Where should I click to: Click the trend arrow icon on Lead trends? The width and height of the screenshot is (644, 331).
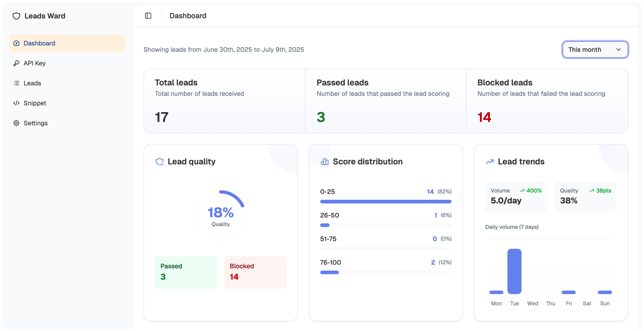coord(489,161)
